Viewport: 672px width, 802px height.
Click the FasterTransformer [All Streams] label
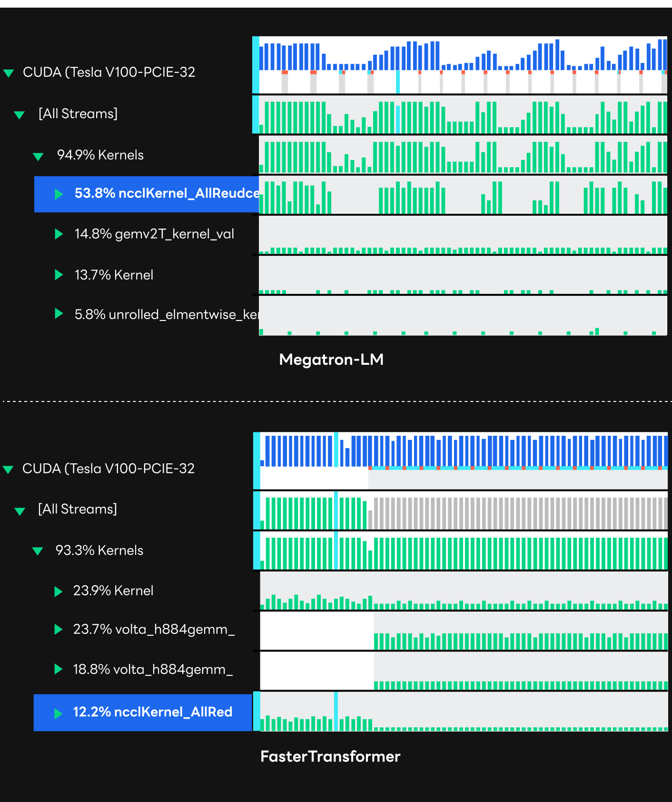[x=78, y=509]
